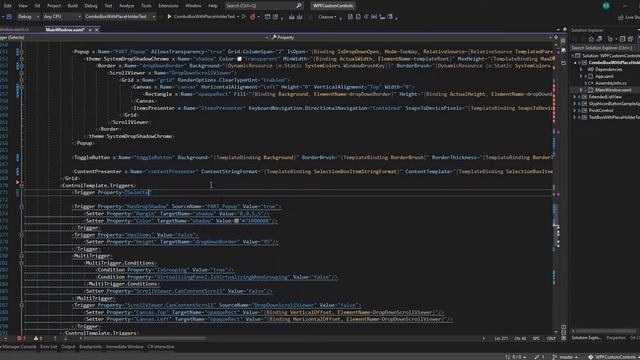The width and height of the screenshot is (640, 360).
Task: Switch to the Properties panel tab
Action: pyautogui.click(x=616, y=338)
